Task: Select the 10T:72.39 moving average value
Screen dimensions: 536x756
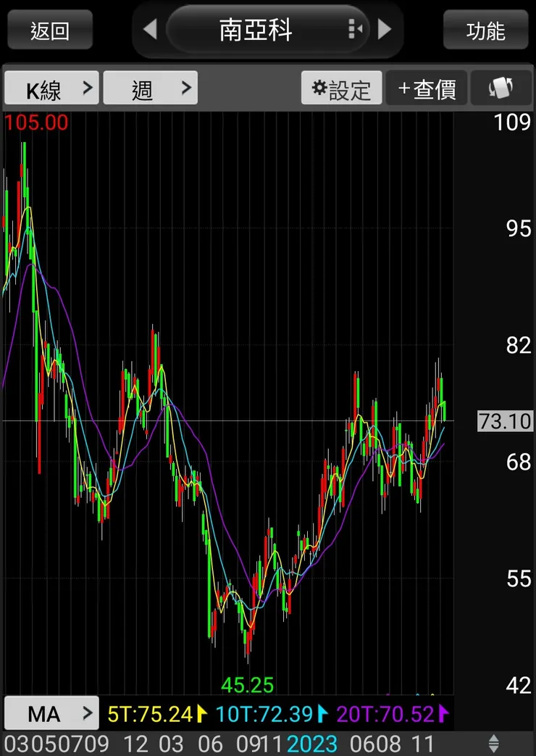Action: click(272, 713)
